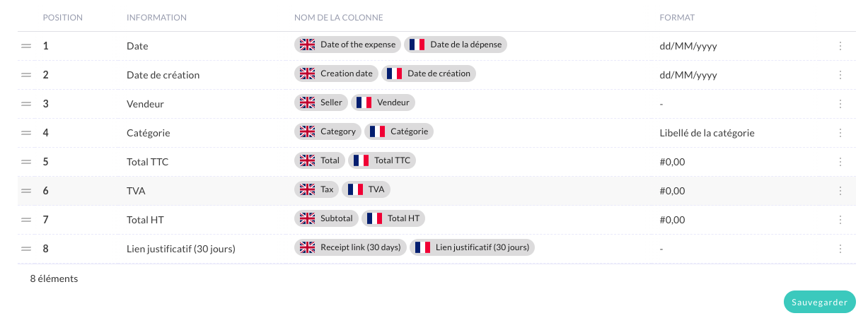Select the 'Total TTC' French label chip
Screen dimensions: 868x323
382,160
